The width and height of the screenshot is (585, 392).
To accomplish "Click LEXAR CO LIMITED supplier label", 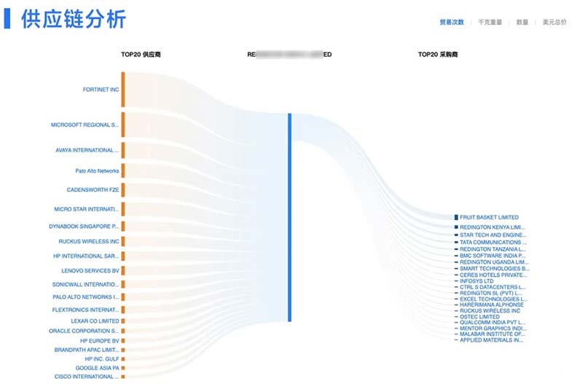I will tap(95, 321).
